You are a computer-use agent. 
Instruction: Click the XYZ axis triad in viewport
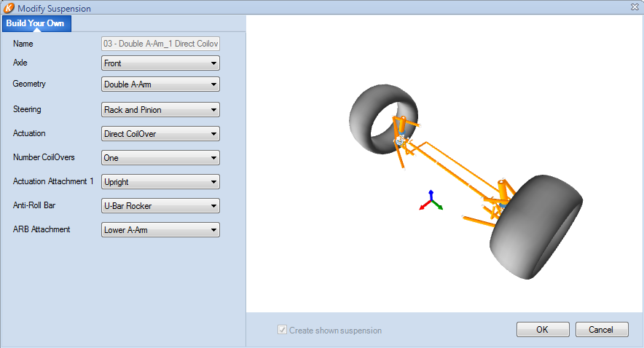[x=431, y=201]
